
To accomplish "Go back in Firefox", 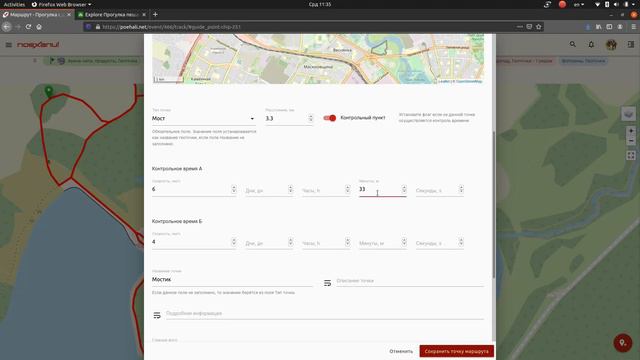I will click(x=7, y=27).
